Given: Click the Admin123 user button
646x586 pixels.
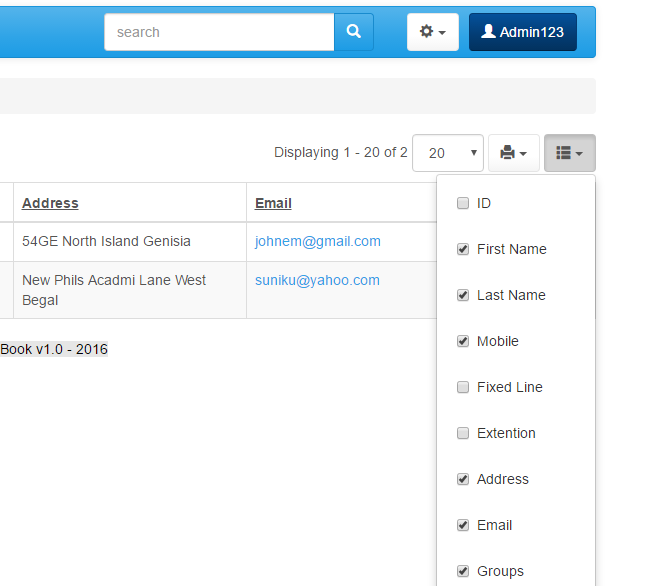Looking at the screenshot, I should coord(522,32).
